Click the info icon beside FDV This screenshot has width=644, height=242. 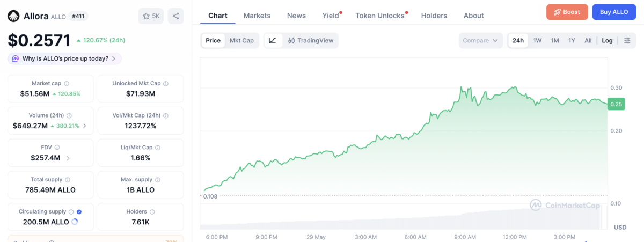(57, 147)
